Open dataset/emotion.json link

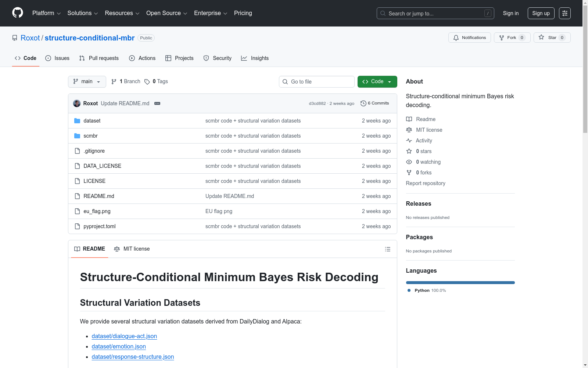point(119,347)
